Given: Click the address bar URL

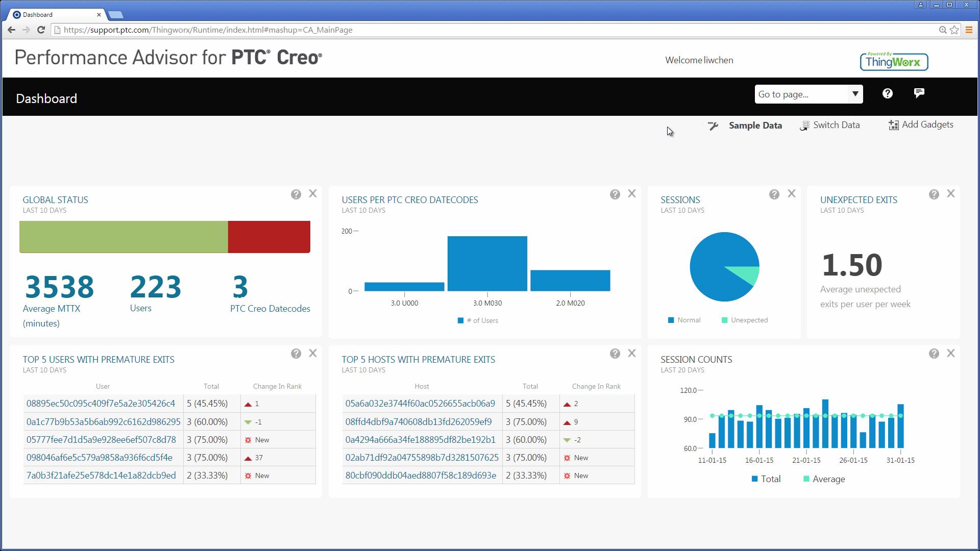Looking at the screenshot, I should click(208, 30).
